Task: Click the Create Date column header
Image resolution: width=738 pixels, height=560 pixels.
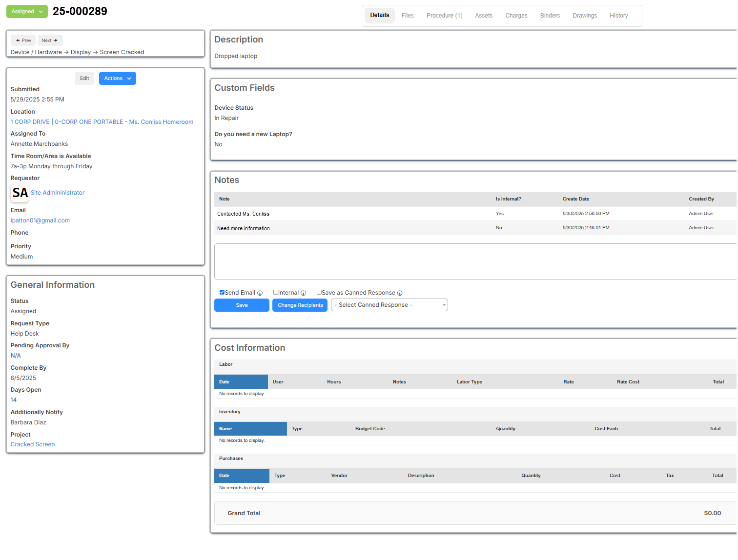Action: [576, 199]
